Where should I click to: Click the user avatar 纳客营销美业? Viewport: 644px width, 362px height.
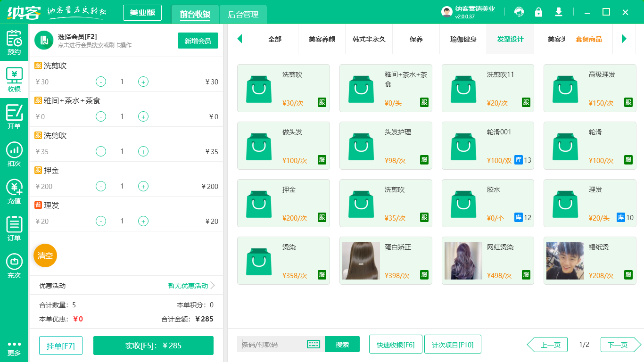(446, 12)
